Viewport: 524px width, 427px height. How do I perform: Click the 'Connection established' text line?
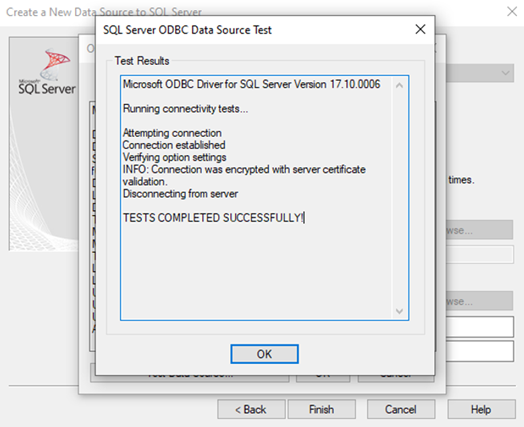pos(174,145)
